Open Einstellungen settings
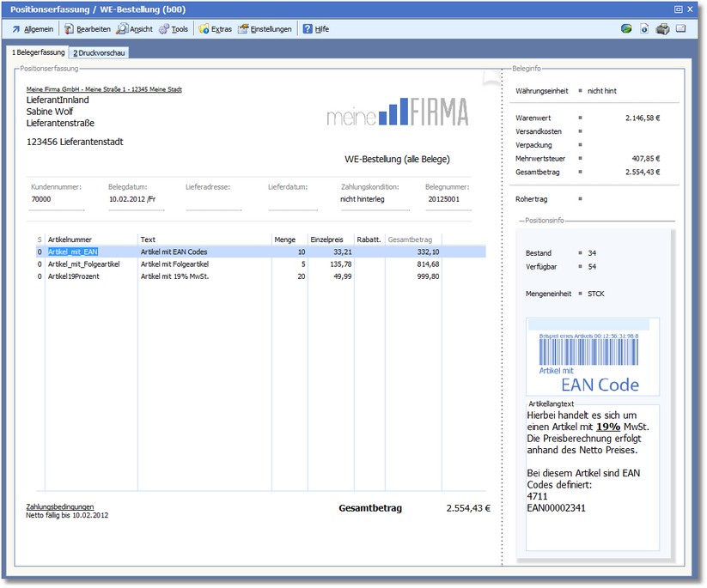The image size is (707, 588). tap(265, 29)
